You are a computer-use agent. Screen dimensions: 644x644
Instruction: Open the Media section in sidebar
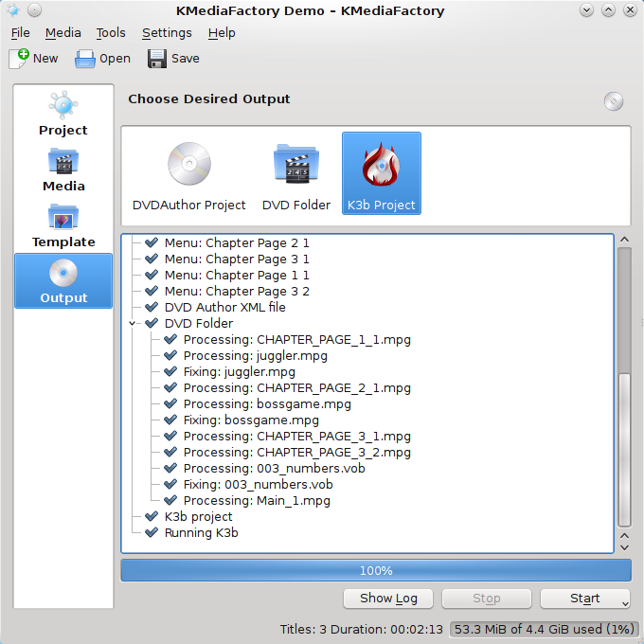point(63,170)
